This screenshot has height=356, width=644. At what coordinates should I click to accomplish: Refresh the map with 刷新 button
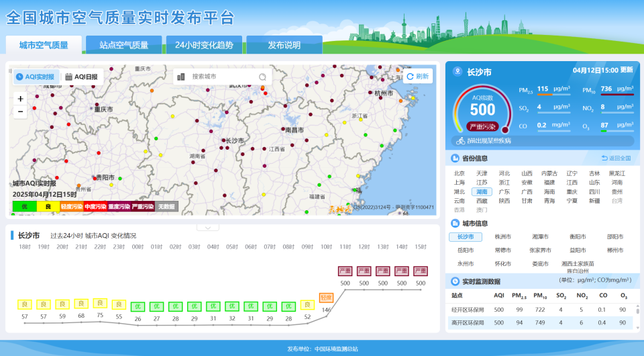(418, 77)
